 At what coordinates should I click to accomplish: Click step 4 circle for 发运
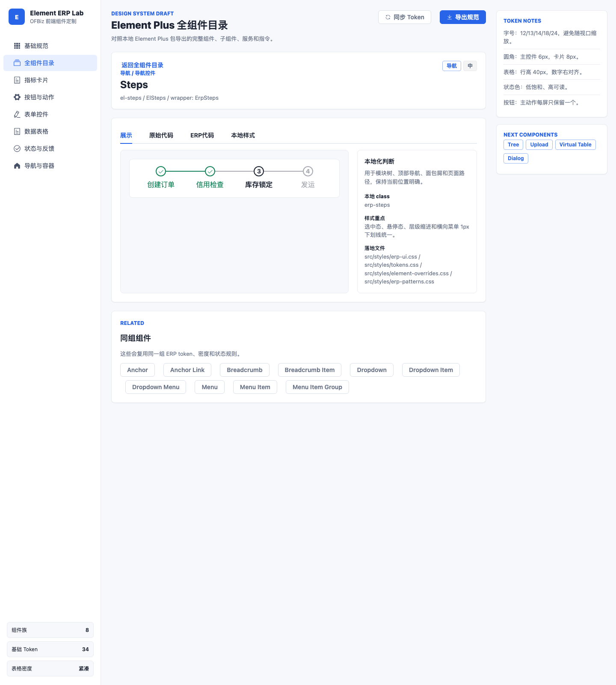click(308, 171)
